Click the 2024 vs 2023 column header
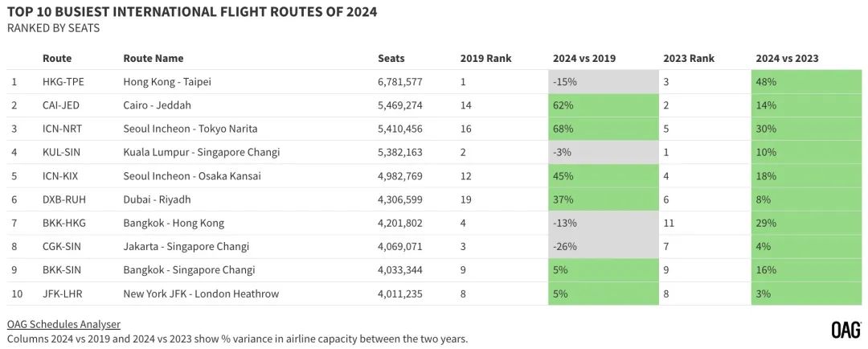 click(788, 58)
